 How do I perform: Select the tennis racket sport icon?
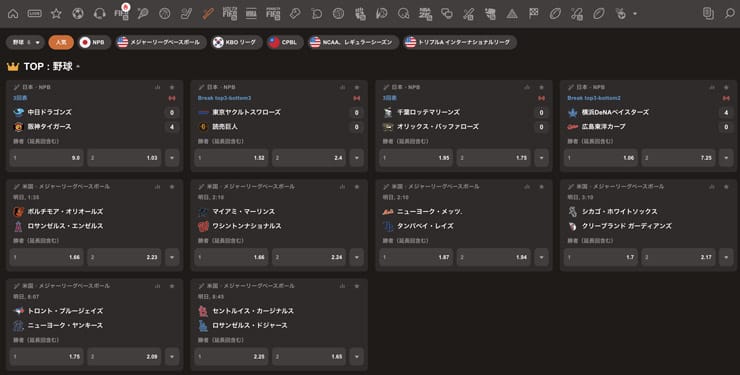[143, 14]
